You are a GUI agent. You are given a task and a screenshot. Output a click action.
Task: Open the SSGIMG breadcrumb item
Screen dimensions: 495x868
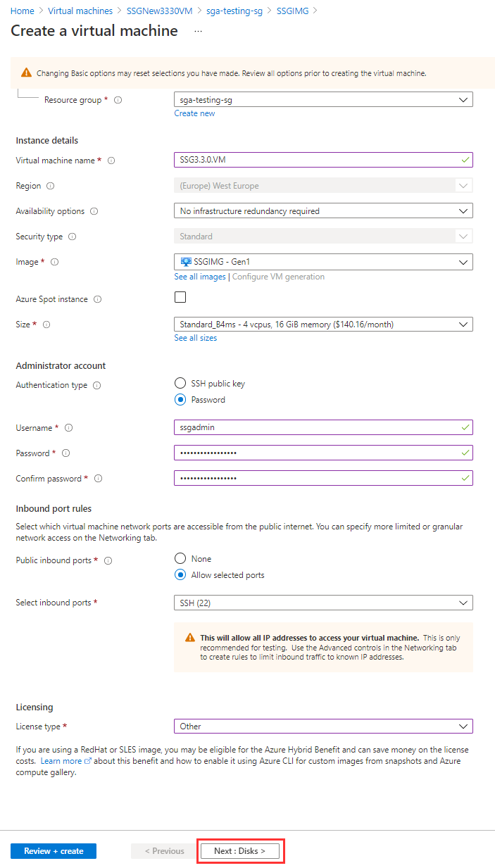[293, 11]
